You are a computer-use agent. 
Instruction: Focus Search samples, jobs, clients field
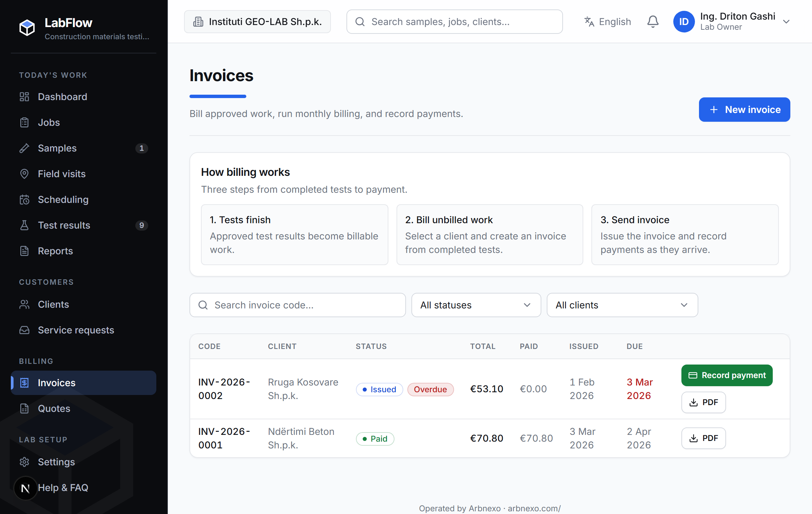tap(454, 22)
